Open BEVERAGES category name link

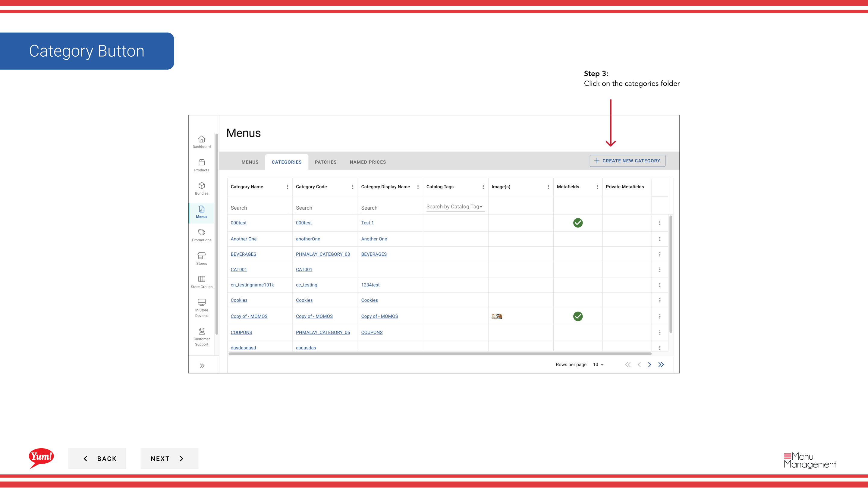pos(243,254)
